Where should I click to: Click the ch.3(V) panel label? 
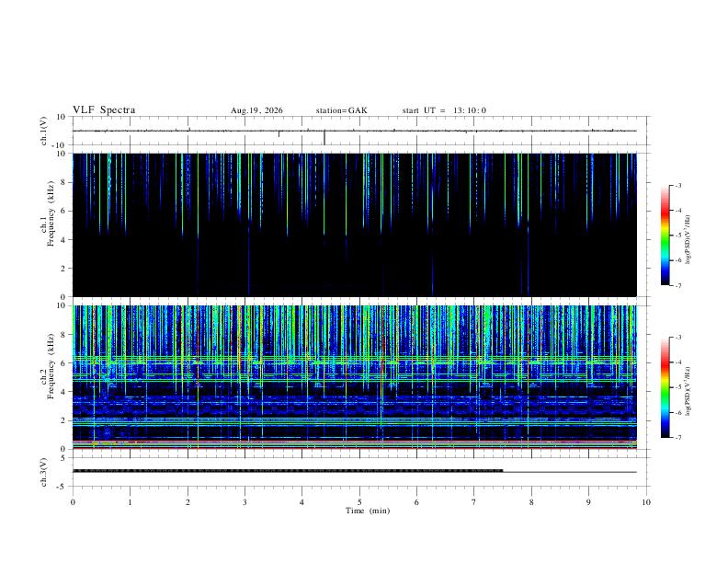pyautogui.click(x=44, y=473)
